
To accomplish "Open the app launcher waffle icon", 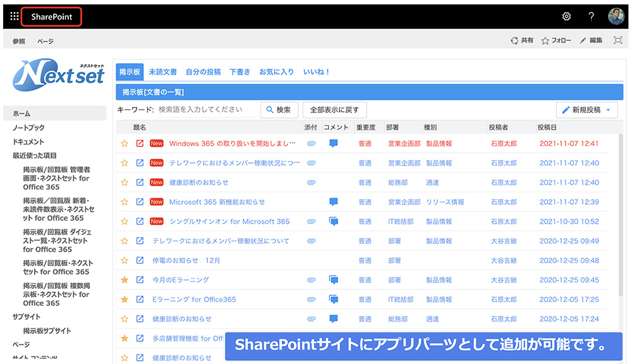I will pyautogui.click(x=15, y=16).
